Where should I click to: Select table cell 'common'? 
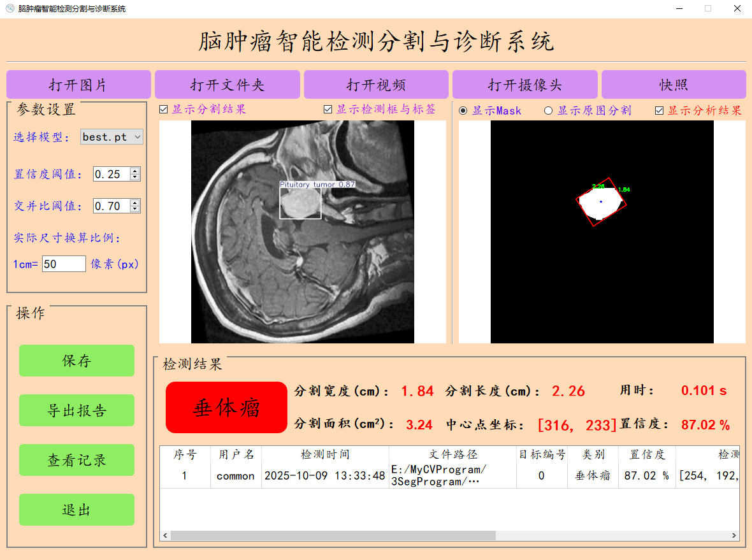point(236,476)
